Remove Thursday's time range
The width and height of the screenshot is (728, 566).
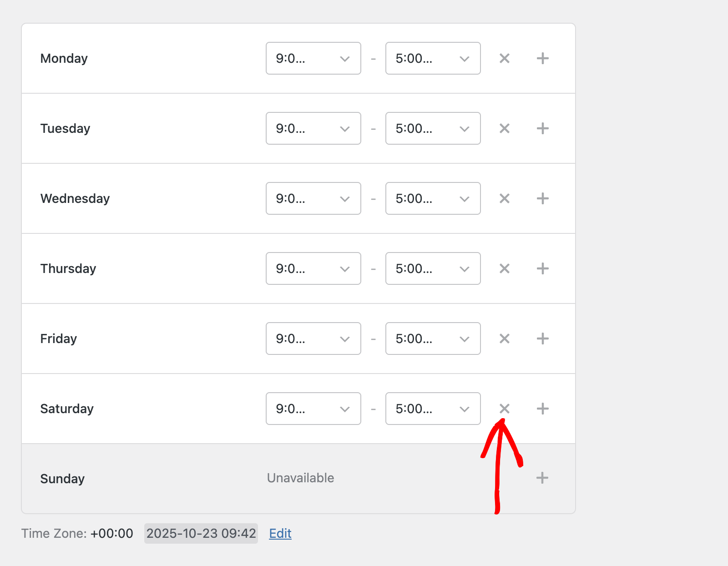(x=504, y=268)
